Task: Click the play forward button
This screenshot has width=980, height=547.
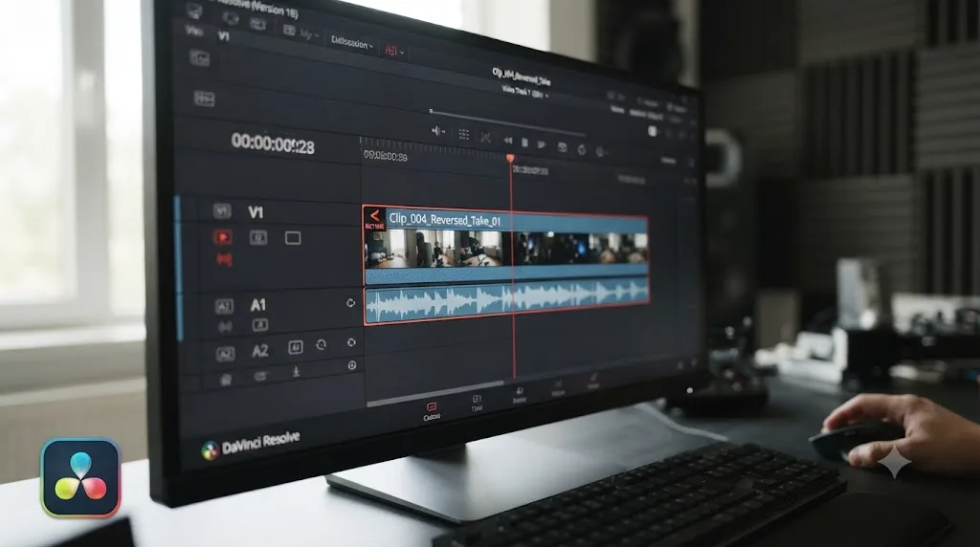Action: (x=542, y=144)
